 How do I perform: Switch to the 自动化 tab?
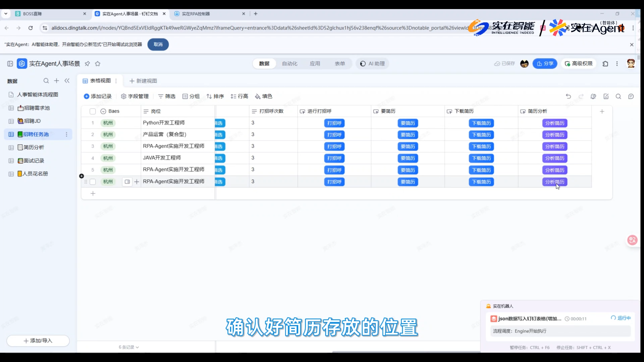[289, 64]
